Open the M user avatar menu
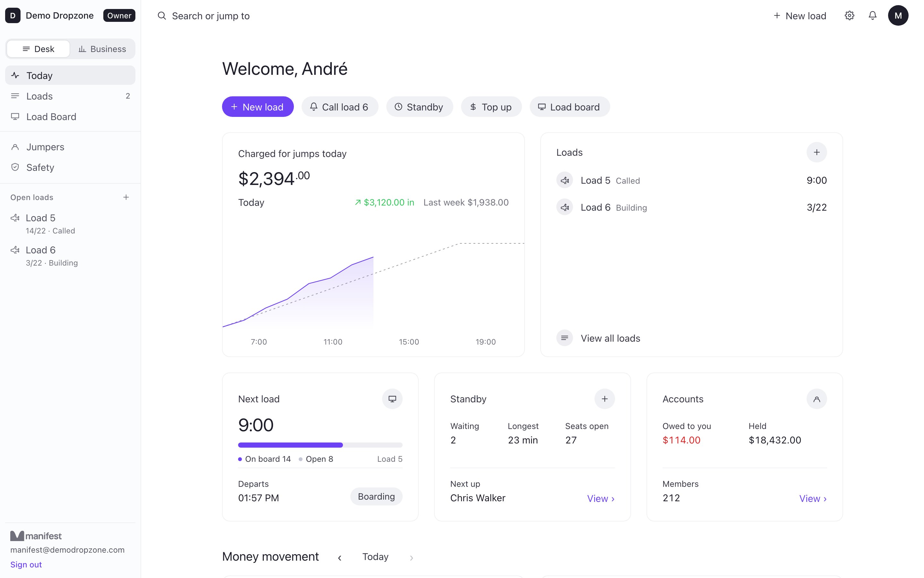 point(898,16)
